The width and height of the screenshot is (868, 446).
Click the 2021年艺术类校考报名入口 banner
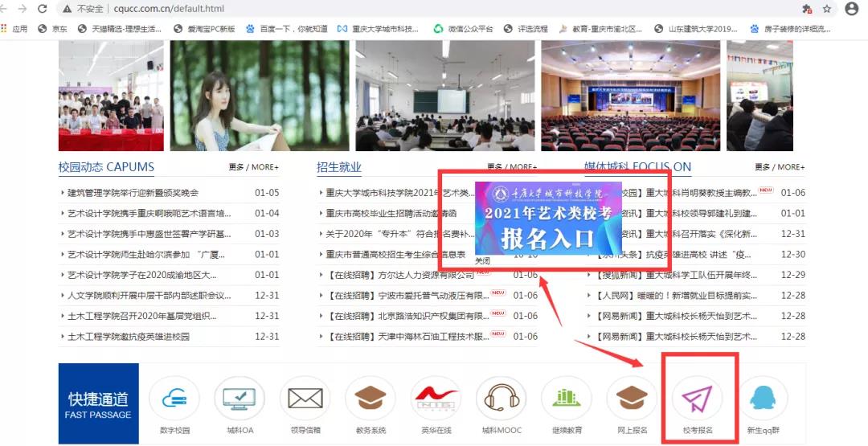click(548, 218)
